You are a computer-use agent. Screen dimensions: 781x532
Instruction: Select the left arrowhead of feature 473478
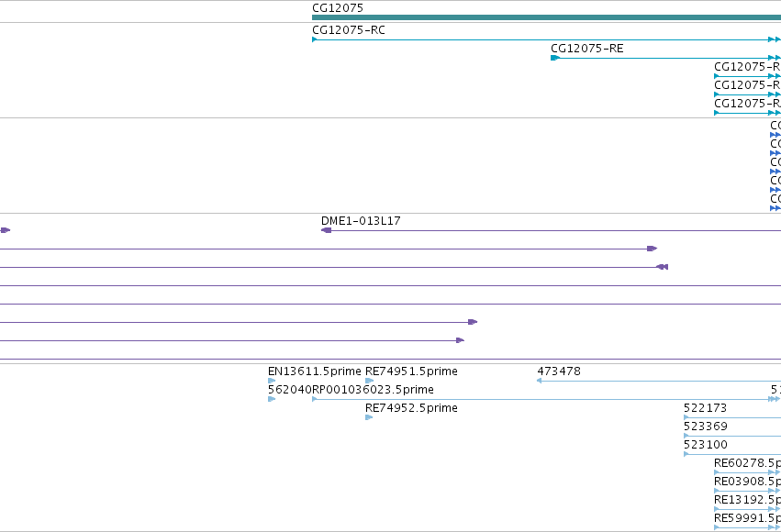click(x=539, y=381)
